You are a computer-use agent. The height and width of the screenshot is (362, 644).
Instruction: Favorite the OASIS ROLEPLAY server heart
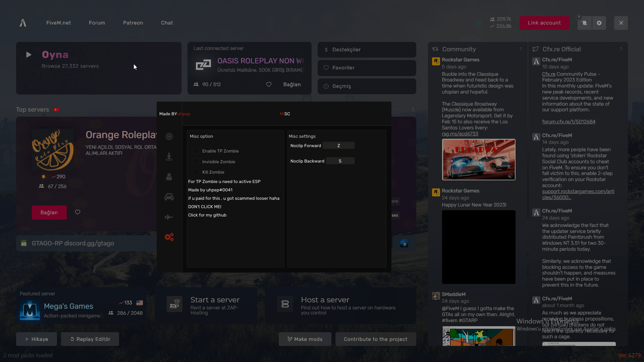[x=269, y=84]
